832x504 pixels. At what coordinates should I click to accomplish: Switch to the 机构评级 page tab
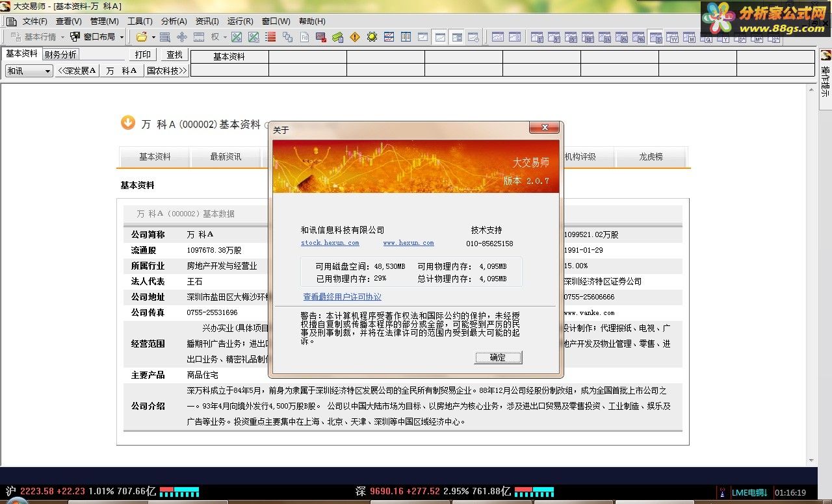pyautogui.click(x=580, y=157)
